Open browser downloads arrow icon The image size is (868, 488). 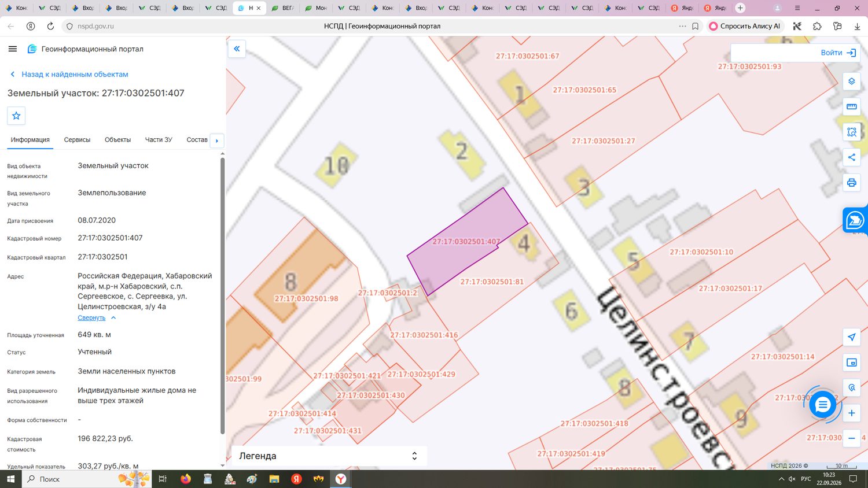(x=857, y=26)
